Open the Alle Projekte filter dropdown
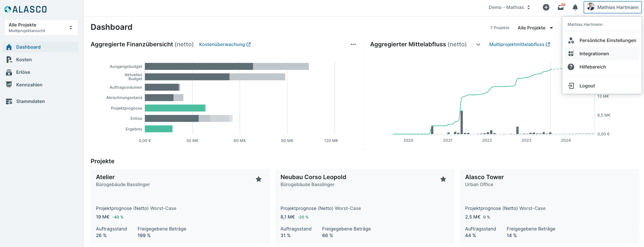644x247 pixels. 535,28
